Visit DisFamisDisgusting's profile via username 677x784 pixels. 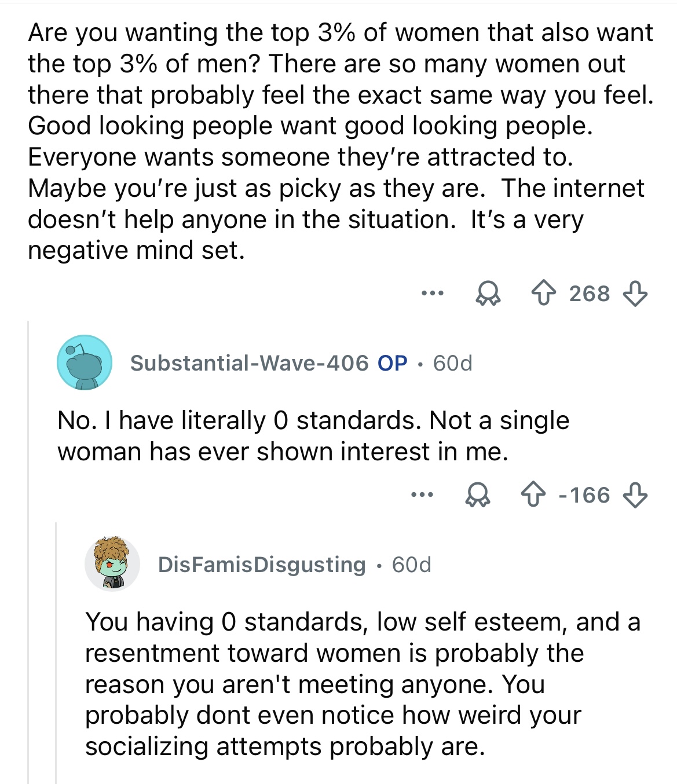(x=262, y=565)
